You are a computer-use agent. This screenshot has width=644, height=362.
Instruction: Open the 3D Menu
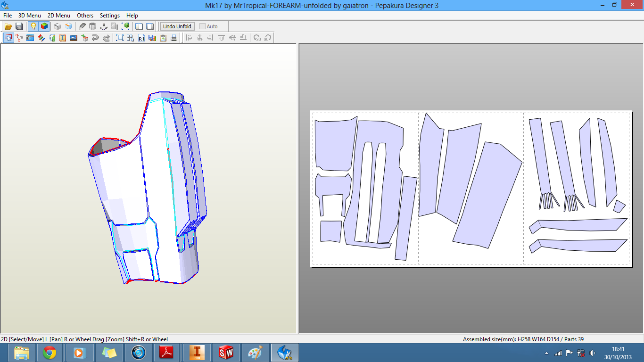[x=30, y=16]
